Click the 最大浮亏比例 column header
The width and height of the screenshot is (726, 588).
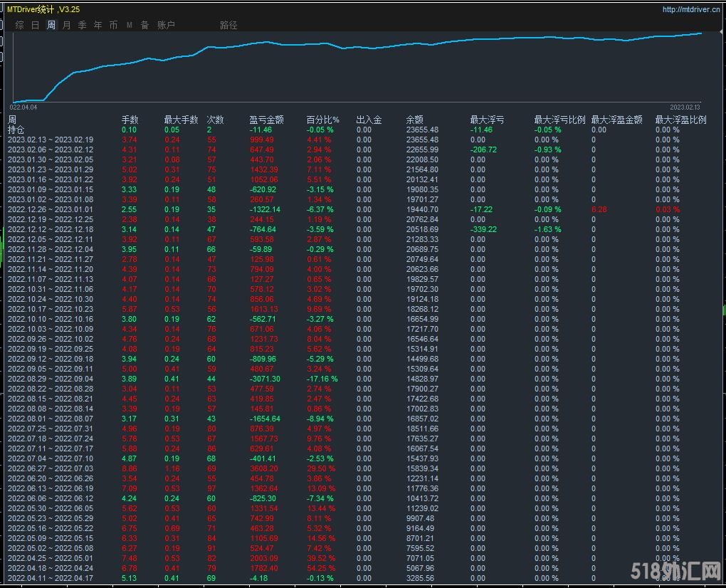pos(559,120)
